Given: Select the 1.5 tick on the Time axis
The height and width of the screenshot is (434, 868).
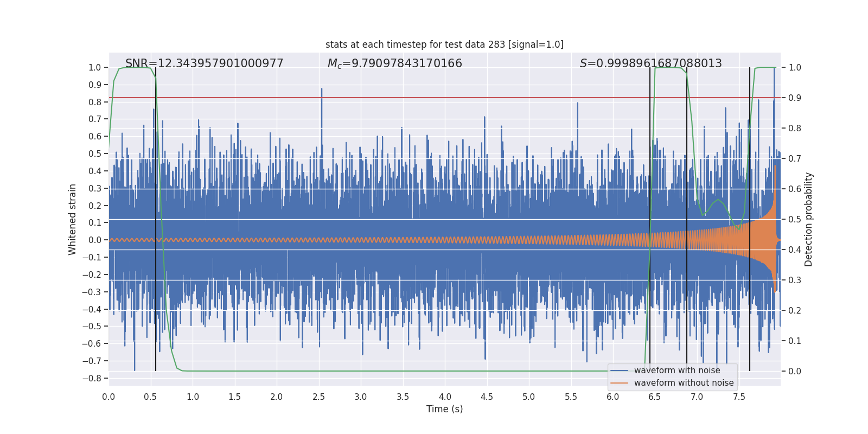Looking at the screenshot, I should [234, 397].
